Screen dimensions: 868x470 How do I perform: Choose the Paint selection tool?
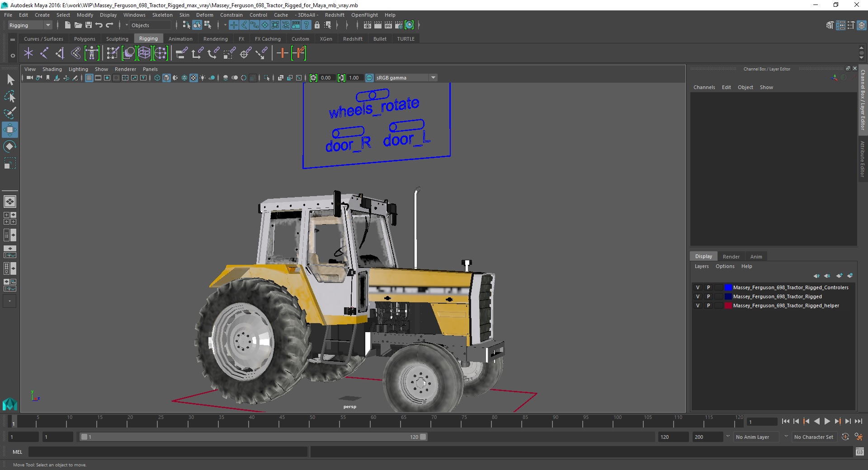click(x=10, y=113)
